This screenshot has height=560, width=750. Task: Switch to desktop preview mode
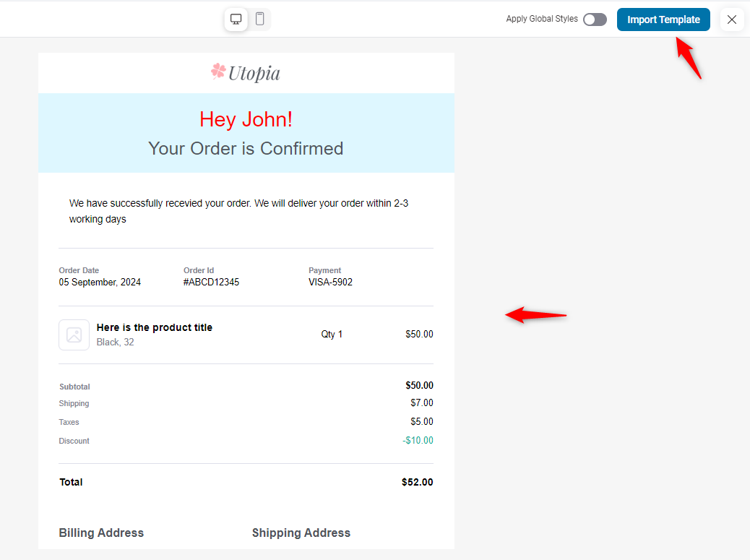[x=236, y=20]
